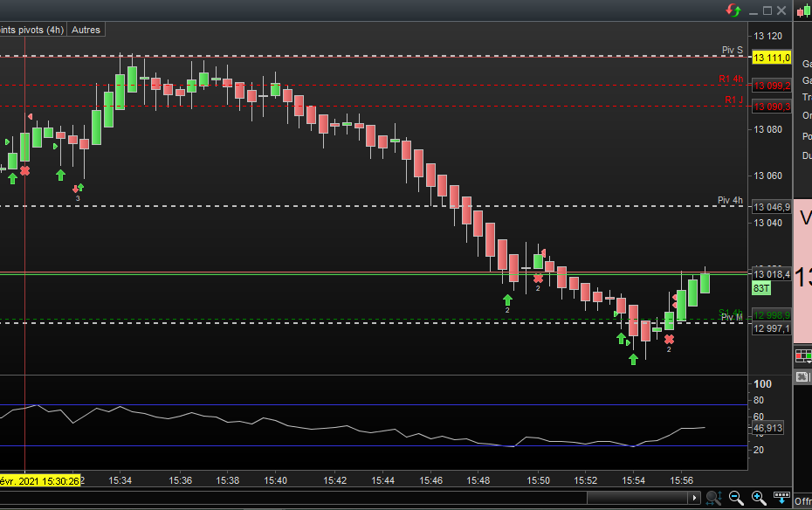Image resolution: width=812 pixels, height=510 pixels.
Task: Click the yellow 15:30:26 date label
Action: tap(40, 481)
